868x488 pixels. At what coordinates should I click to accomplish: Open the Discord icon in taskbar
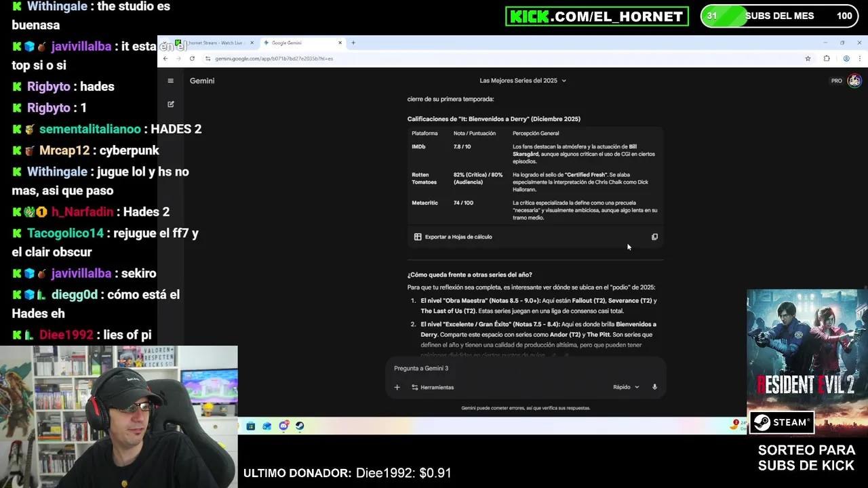tap(283, 426)
